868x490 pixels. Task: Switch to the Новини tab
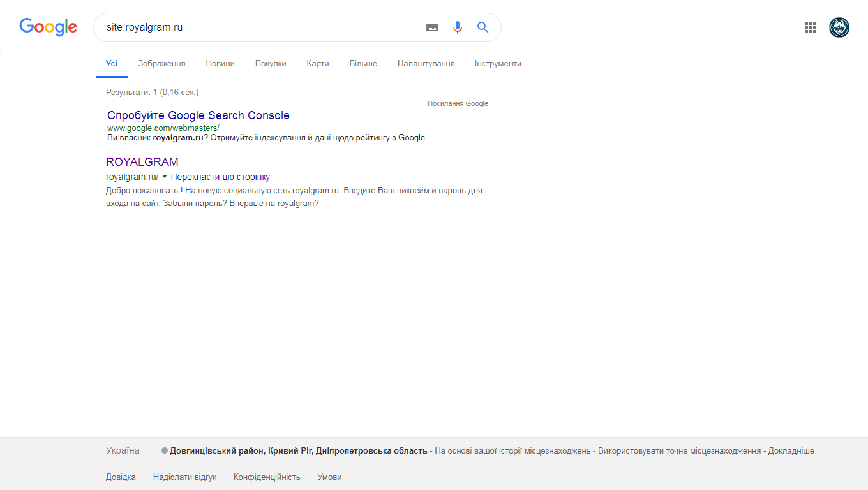point(220,64)
